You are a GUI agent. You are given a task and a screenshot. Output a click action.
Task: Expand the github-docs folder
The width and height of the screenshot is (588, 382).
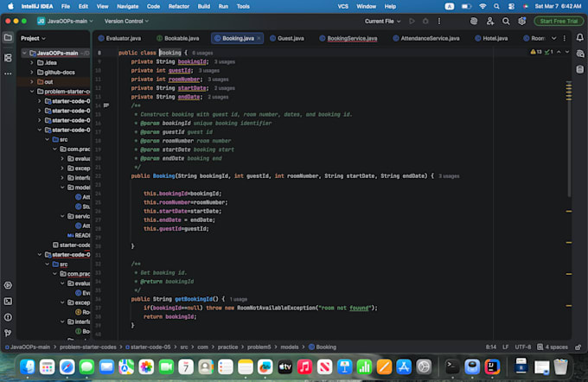(x=32, y=73)
